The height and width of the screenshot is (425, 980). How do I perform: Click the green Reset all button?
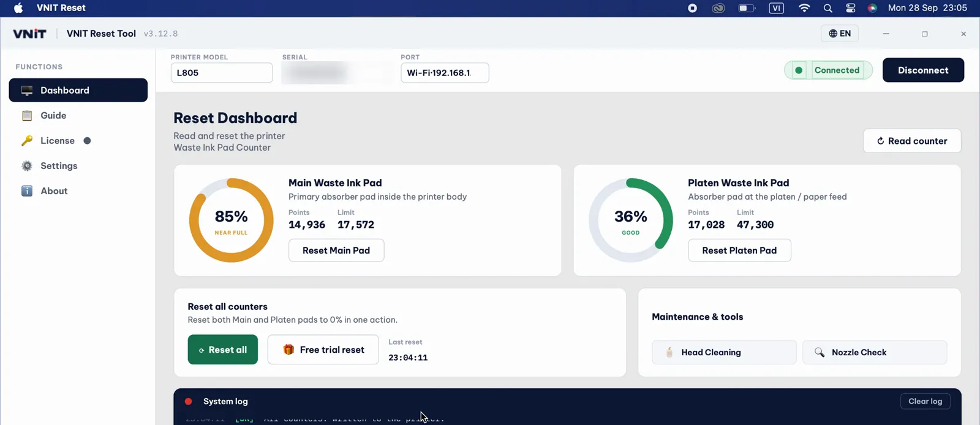[223, 350]
